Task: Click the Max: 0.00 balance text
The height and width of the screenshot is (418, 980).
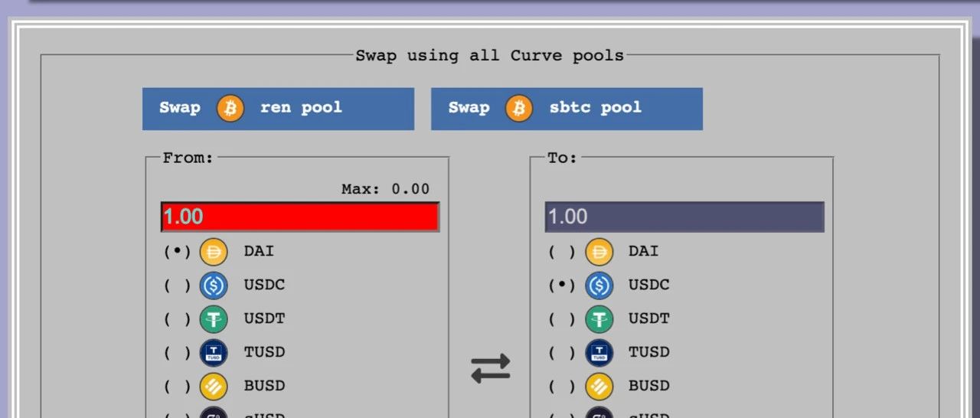Action: click(385, 188)
